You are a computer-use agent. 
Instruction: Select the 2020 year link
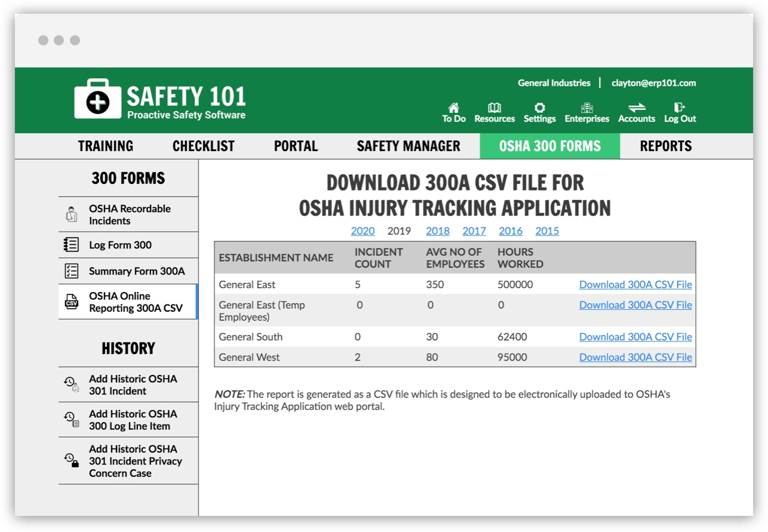pyautogui.click(x=363, y=230)
